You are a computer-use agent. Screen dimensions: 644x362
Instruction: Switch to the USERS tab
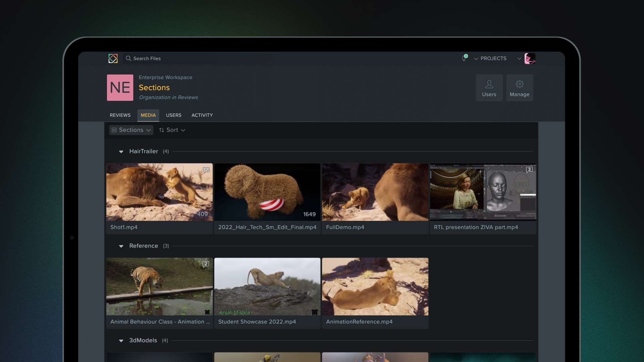173,115
